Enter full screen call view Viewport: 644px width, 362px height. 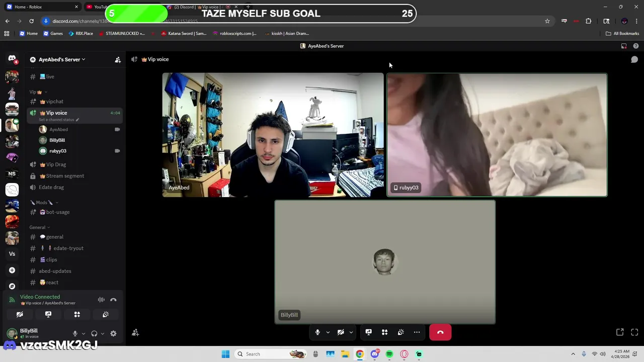634,332
